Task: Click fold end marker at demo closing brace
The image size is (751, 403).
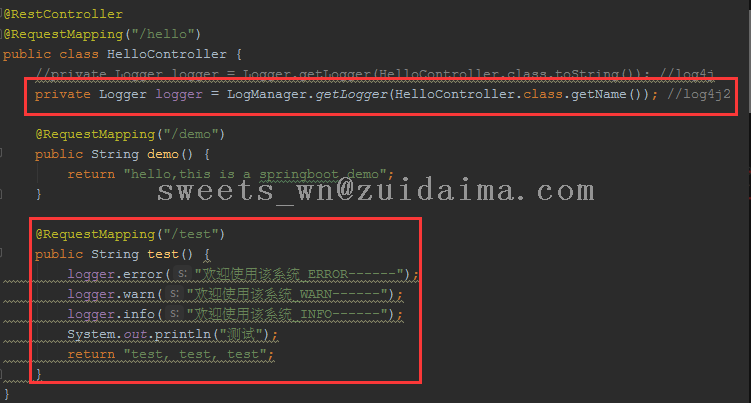Action: 1,194
